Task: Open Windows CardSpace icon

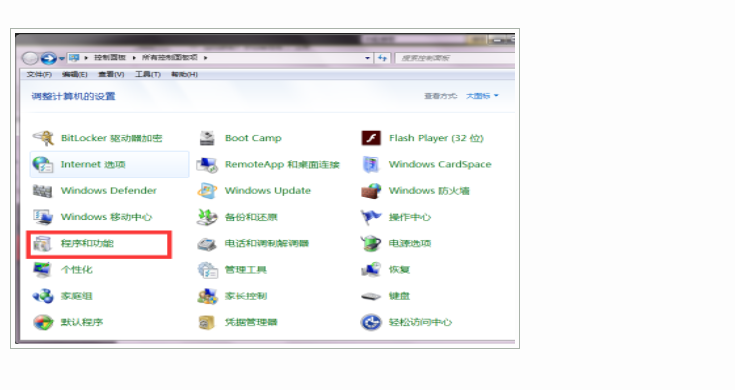Action: point(371,165)
